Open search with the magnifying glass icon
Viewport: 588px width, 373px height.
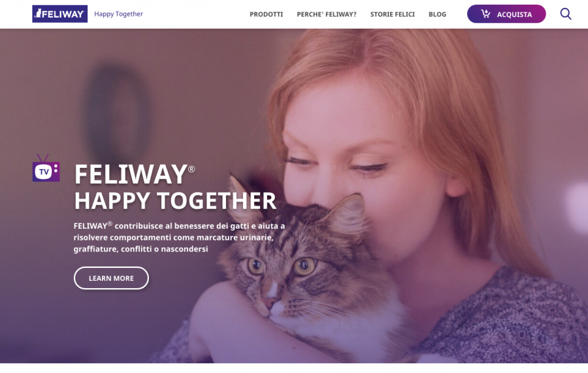point(566,14)
